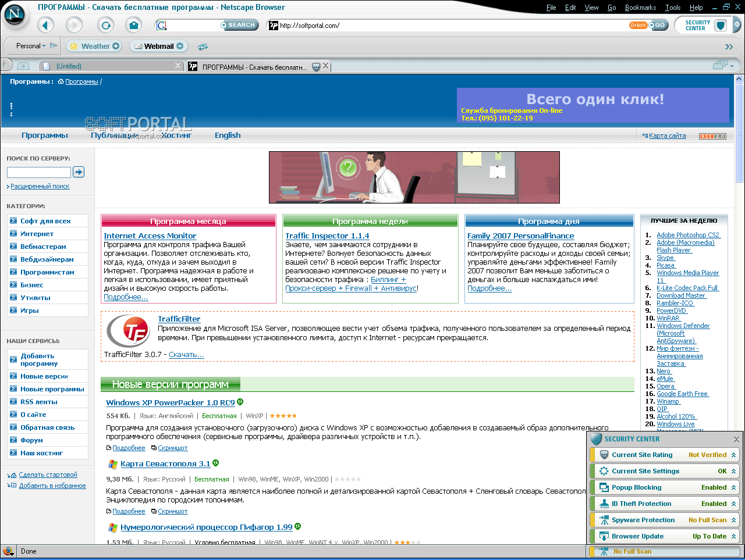Viewport: 745px width, 560px height.
Task: Click the top banner advertisement image
Action: pyautogui.click(x=414, y=177)
